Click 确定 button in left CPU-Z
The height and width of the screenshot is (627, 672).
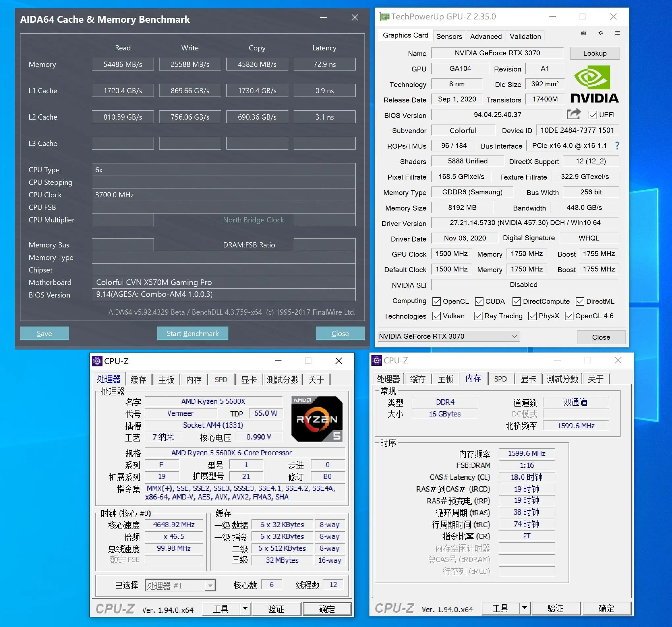327,609
